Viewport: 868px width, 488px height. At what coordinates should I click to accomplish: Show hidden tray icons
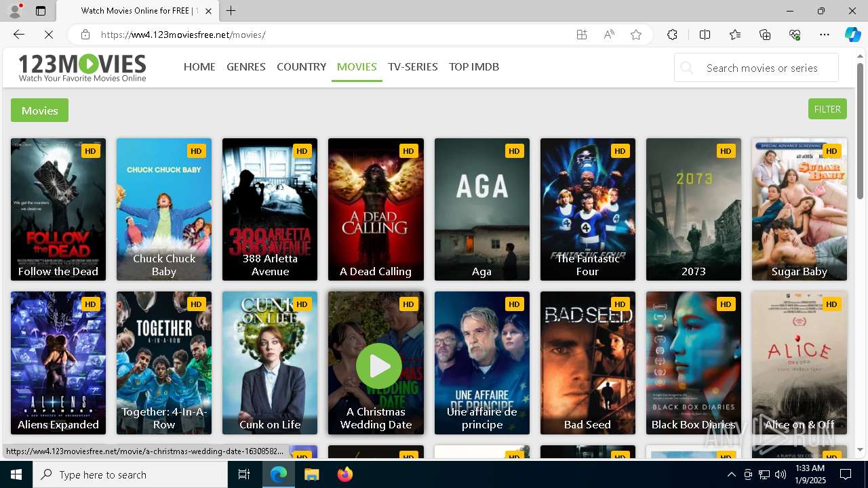[731, 474]
